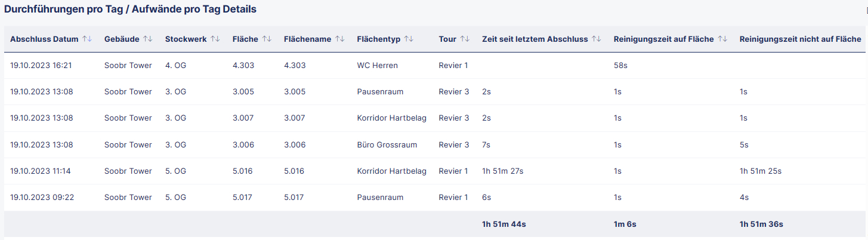This screenshot has height=240, width=868.
Task: Click footer total 1m 6s
Action: click(x=625, y=224)
